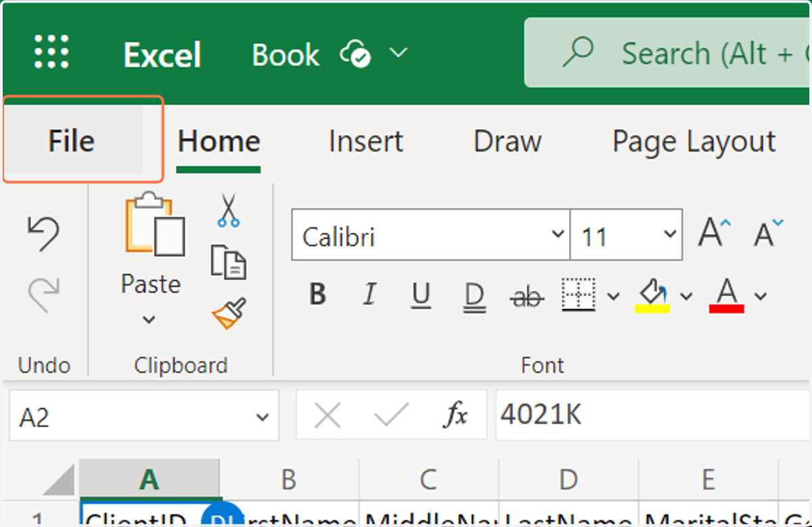Increase font size with larger A
Viewport: 812px width, 527px height.
pyautogui.click(x=715, y=232)
